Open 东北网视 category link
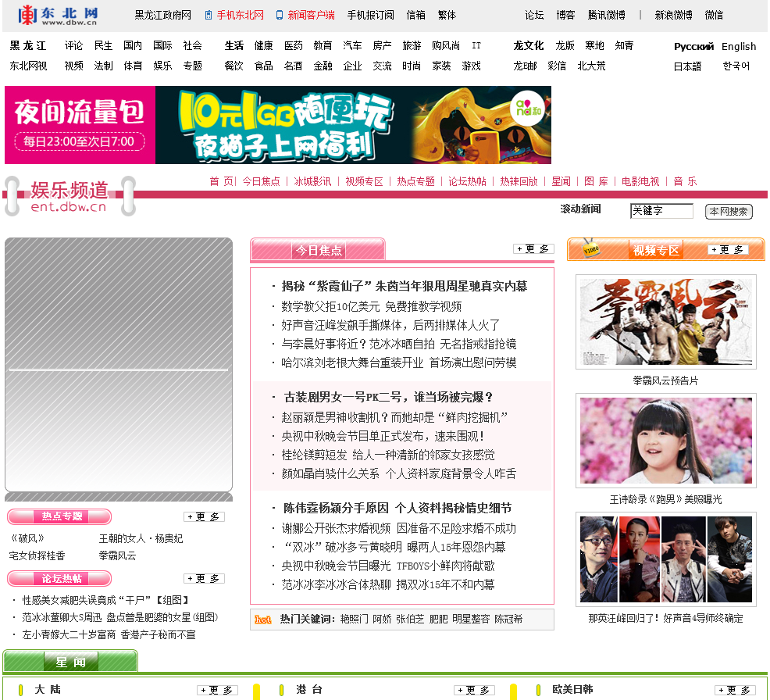 [28, 66]
